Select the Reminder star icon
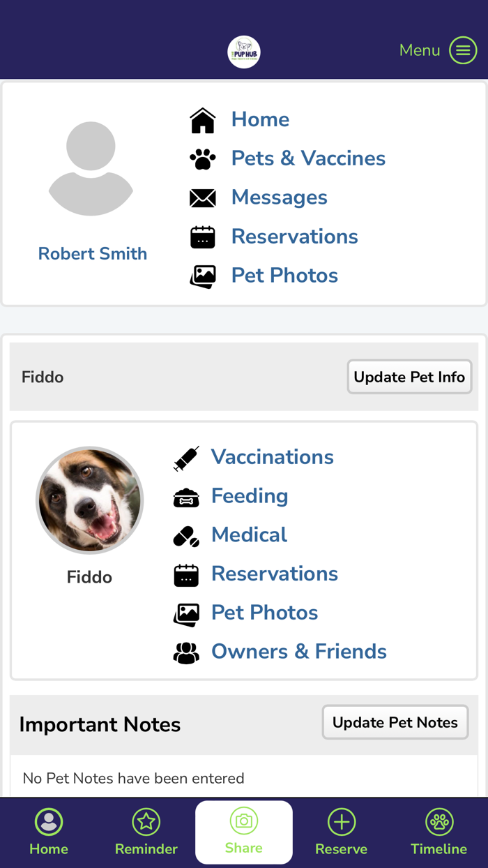 pos(146,822)
